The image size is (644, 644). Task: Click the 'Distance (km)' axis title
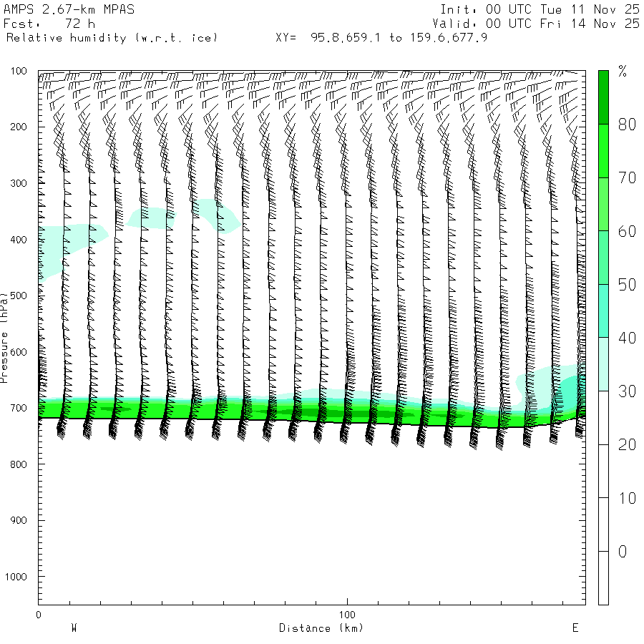[x=321, y=628]
